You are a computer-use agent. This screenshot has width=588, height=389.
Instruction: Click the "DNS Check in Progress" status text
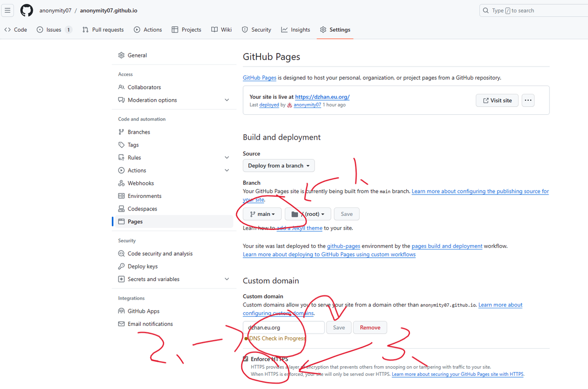pyautogui.click(x=277, y=338)
